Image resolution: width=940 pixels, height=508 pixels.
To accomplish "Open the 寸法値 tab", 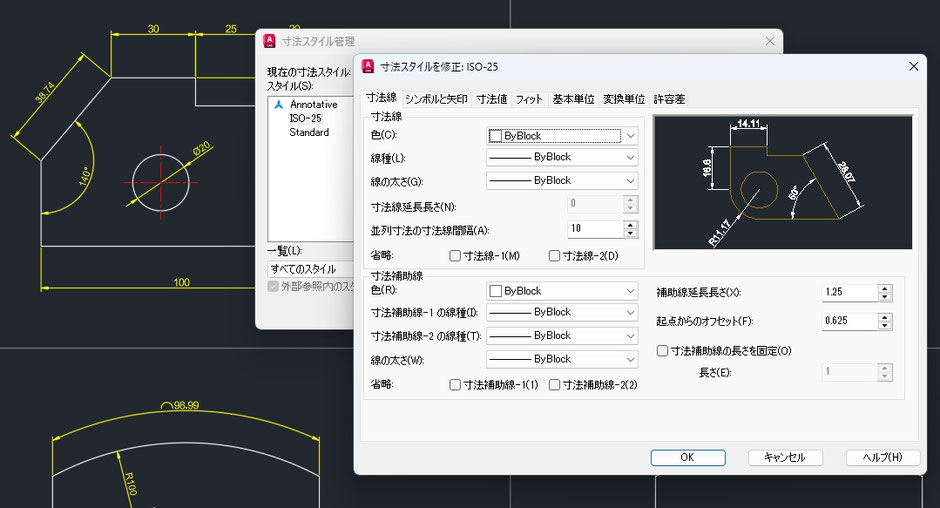I will tap(492, 99).
